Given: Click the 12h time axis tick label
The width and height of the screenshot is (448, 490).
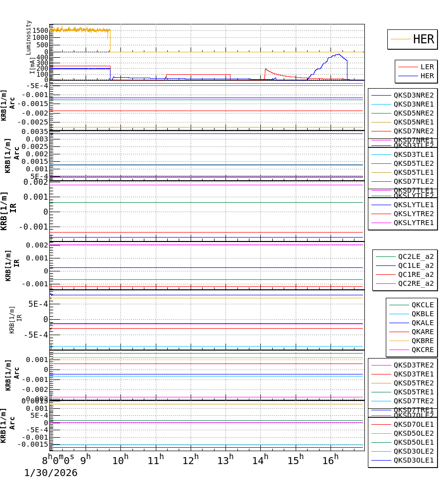Looking at the screenshot, I should pyautogui.click(x=189, y=459).
